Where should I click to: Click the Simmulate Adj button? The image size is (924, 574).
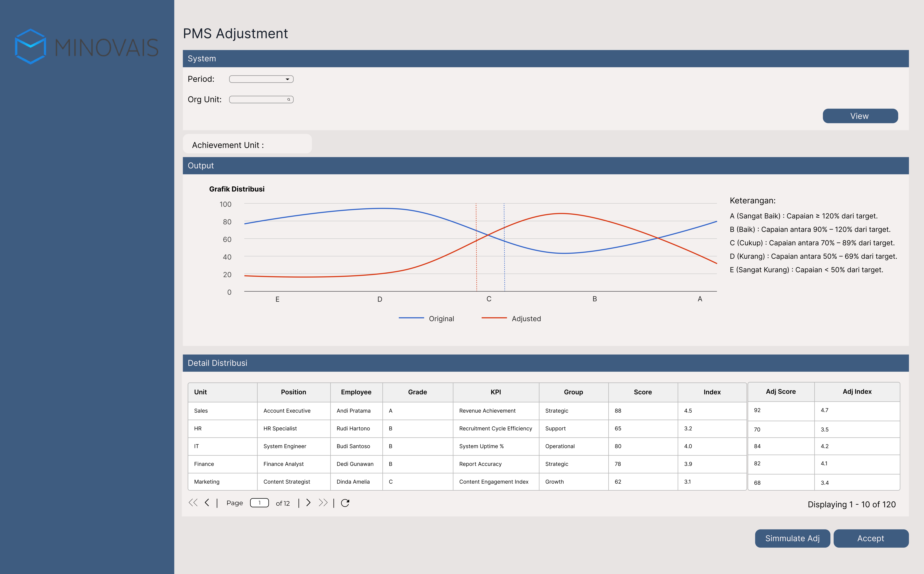click(x=792, y=538)
